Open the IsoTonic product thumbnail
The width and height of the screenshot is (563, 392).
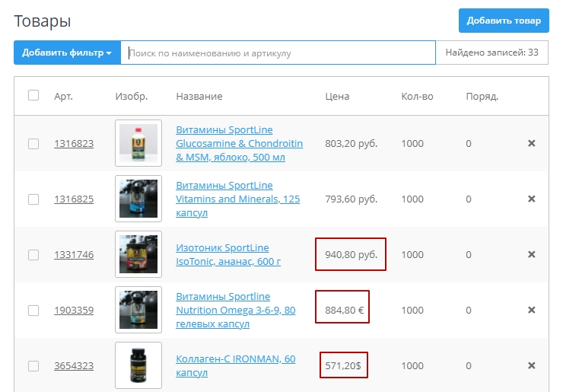click(138, 254)
